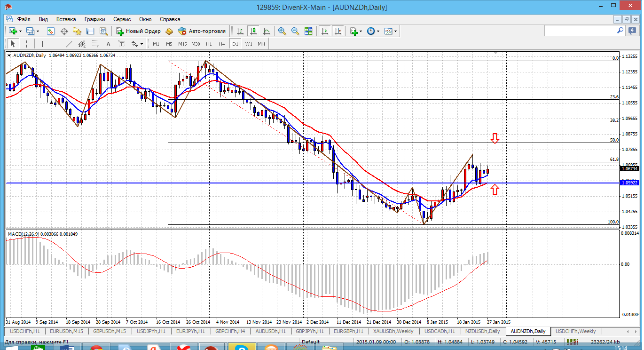Viewport: 644px width, 350px height.
Task: Open the Data Window target icon
Action: pyautogui.click(x=64, y=31)
